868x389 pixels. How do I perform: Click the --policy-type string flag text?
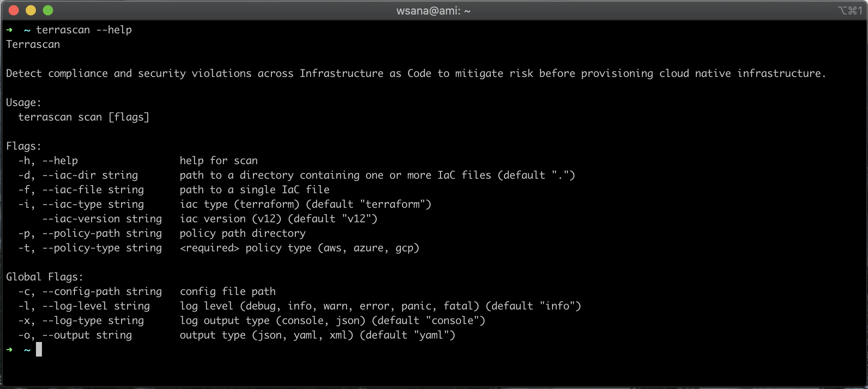click(x=102, y=248)
